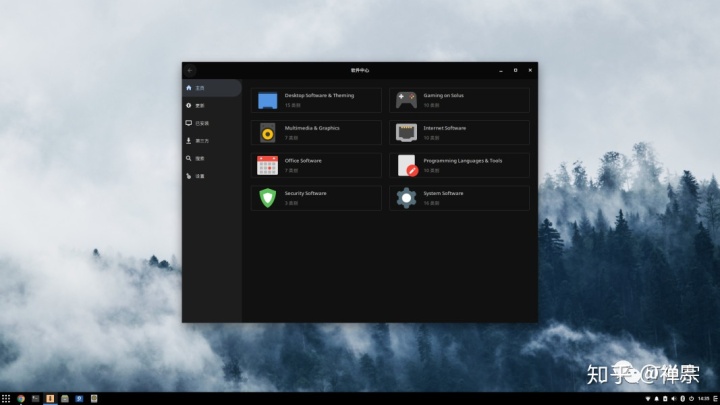The height and width of the screenshot is (405, 720).
Task: Open the Raven sidebar with the rightmost tray icon
Action: coord(715,399)
